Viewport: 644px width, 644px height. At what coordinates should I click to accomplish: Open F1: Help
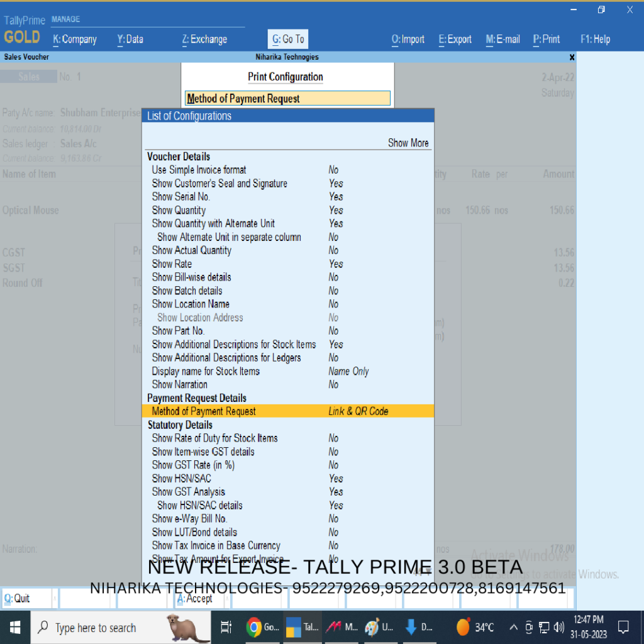pyautogui.click(x=595, y=40)
